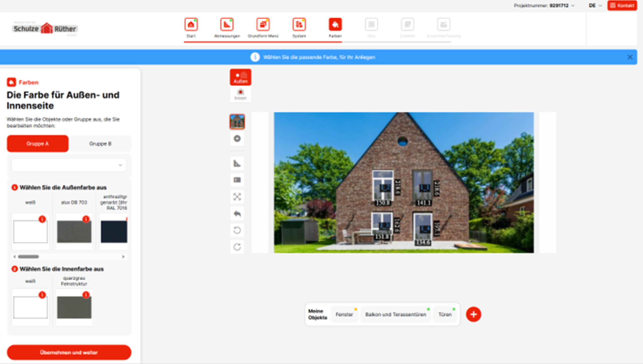This screenshot has height=364, width=643.
Task: Go to Grundform Menü step icon
Action: pos(263,25)
